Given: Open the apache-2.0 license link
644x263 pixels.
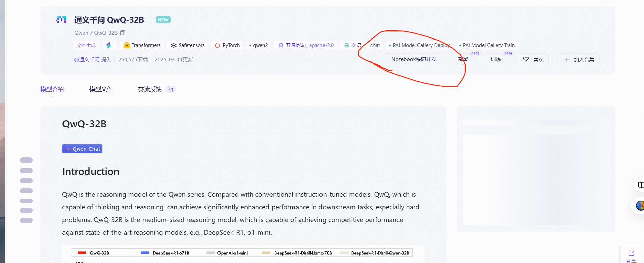Looking at the screenshot, I should (x=321, y=45).
